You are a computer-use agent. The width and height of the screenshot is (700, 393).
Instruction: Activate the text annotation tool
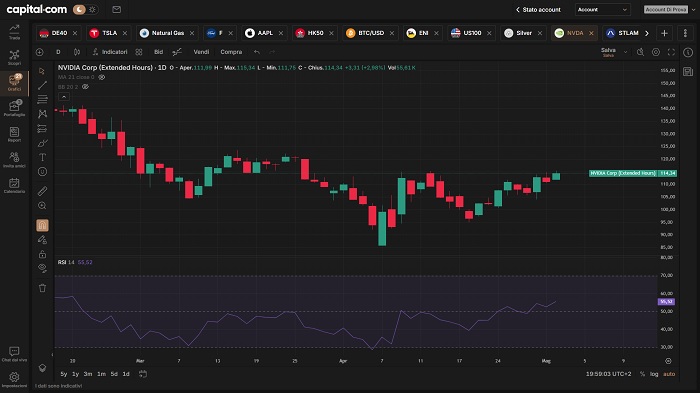42,157
